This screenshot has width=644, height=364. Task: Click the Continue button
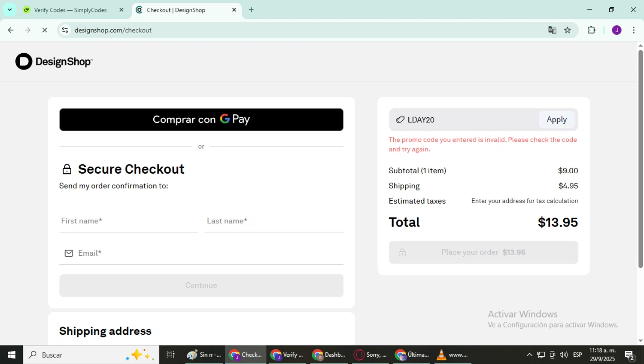[x=201, y=285]
